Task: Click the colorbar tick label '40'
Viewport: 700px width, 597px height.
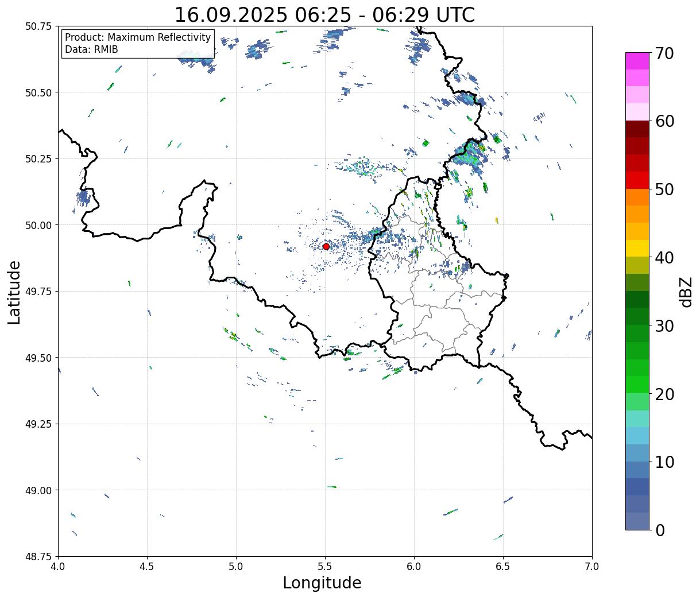Action: coord(664,257)
